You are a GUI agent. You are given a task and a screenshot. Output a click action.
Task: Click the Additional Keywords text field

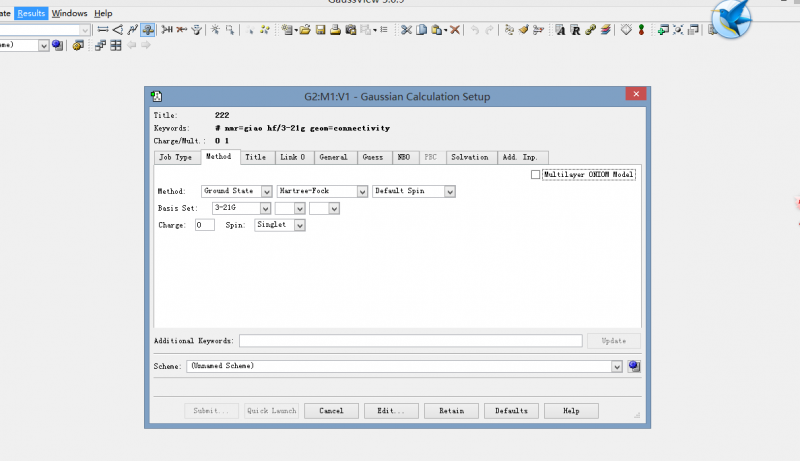pos(411,341)
